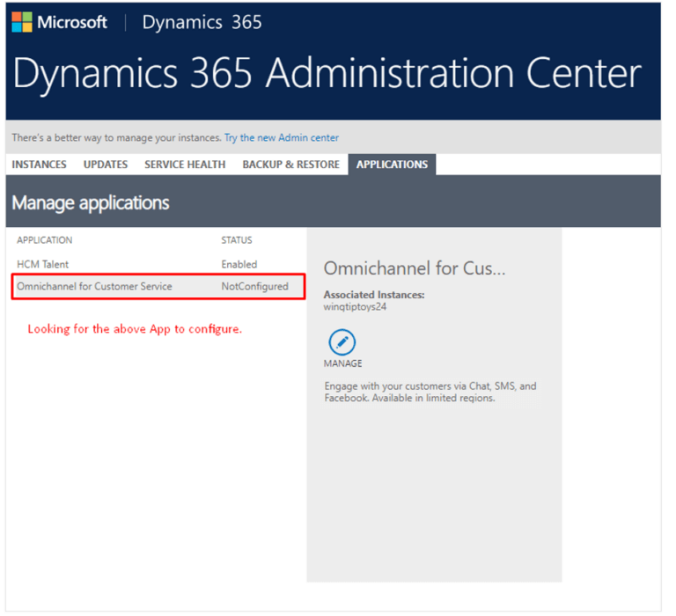Click the APPLICATION column header

(45, 240)
